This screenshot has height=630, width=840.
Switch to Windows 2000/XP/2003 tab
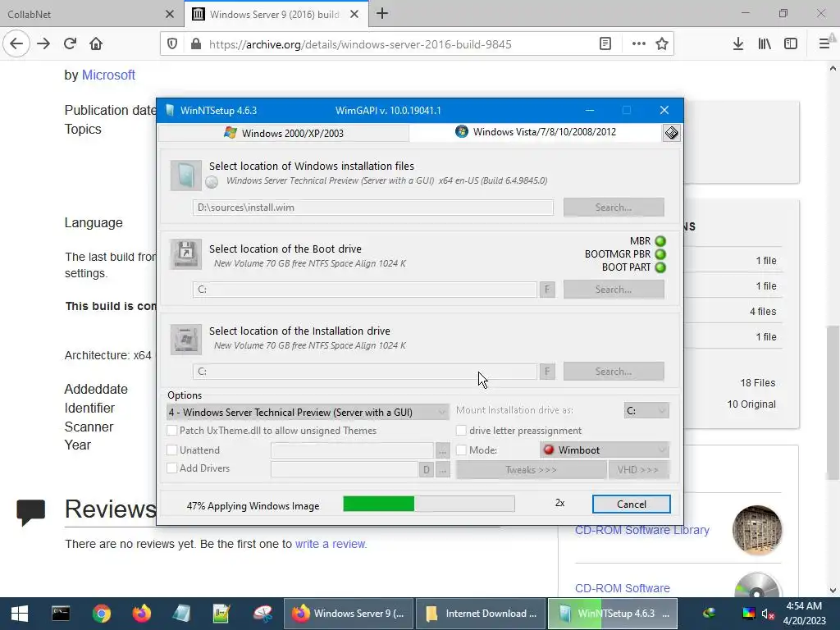[284, 133]
